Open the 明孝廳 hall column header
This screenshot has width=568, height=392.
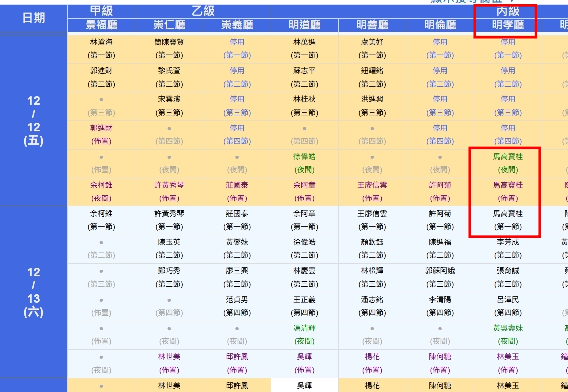pyautogui.click(x=508, y=25)
